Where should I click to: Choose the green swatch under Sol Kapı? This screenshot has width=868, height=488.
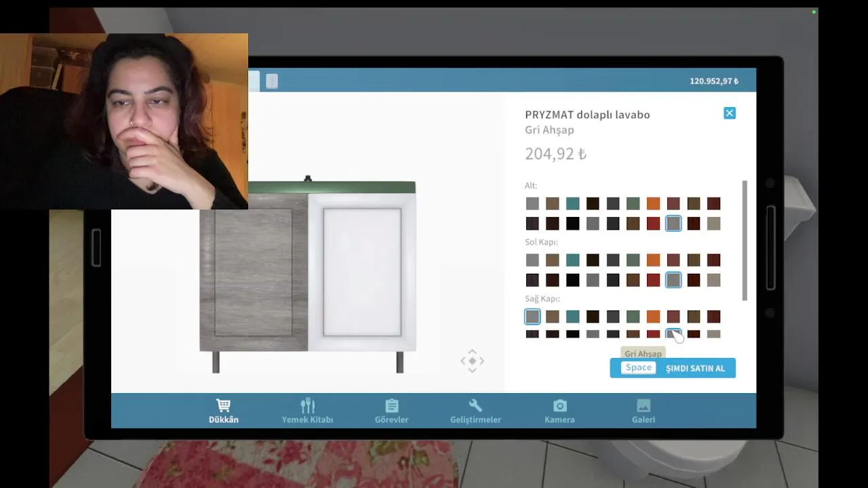[x=633, y=260]
